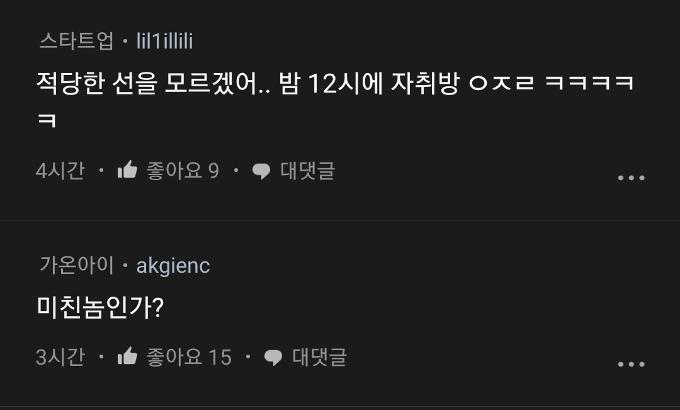
Task: Like the comment by lil1illili using thumbs-up icon
Action: tap(127, 171)
